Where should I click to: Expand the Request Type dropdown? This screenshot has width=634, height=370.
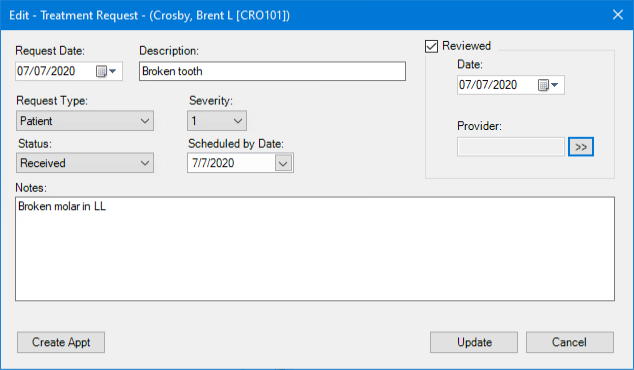85,121
